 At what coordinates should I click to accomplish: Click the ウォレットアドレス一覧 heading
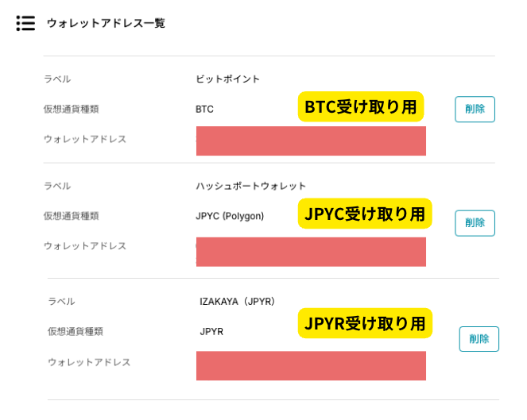tap(106, 24)
